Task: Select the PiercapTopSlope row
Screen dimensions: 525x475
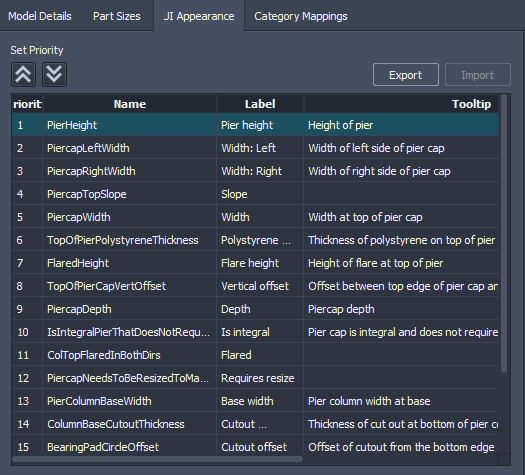Action: coord(255,194)
